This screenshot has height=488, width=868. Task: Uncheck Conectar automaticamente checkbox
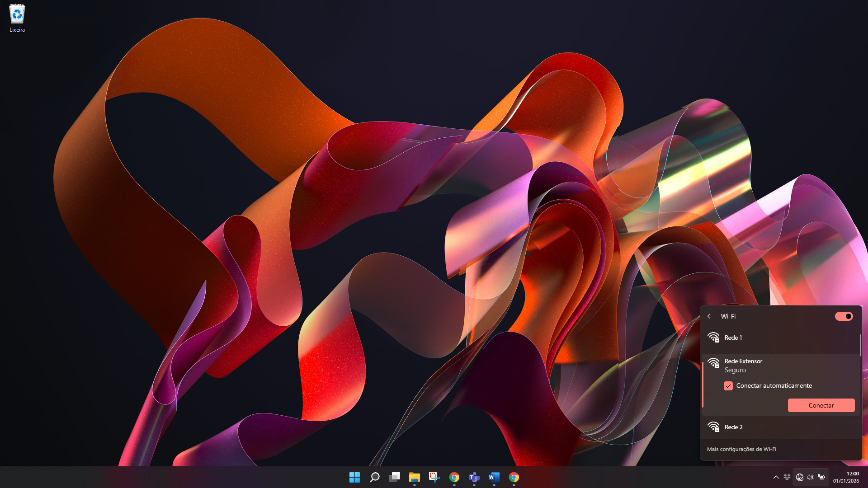[728, 385]
